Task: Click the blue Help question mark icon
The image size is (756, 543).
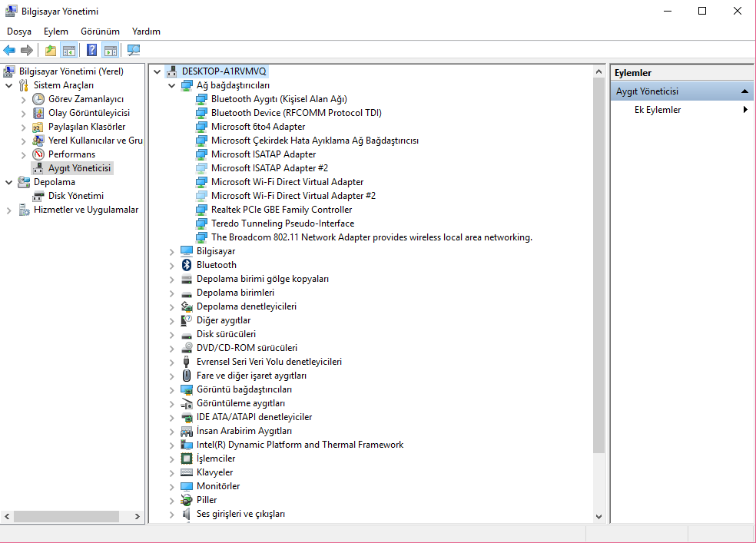Action: 91,50
